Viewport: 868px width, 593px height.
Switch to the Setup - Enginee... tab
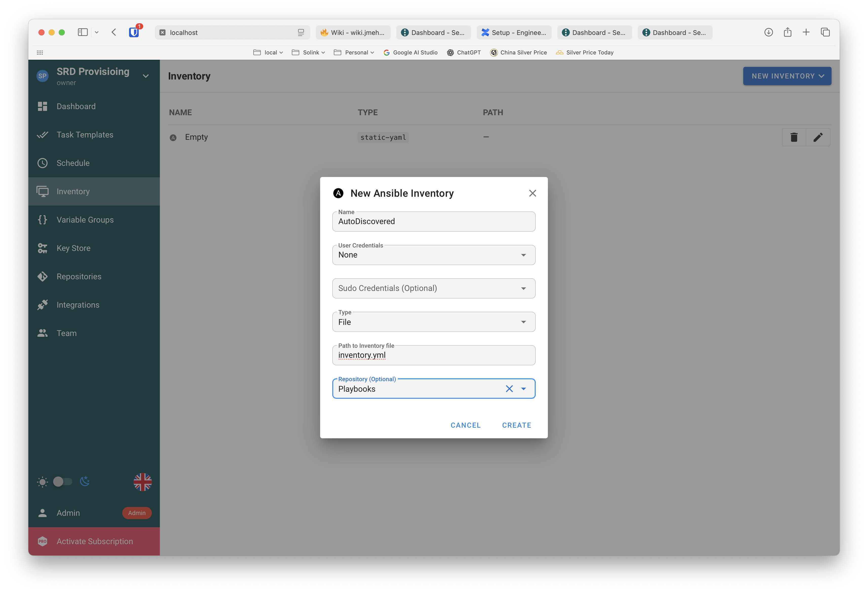point(513,32)
